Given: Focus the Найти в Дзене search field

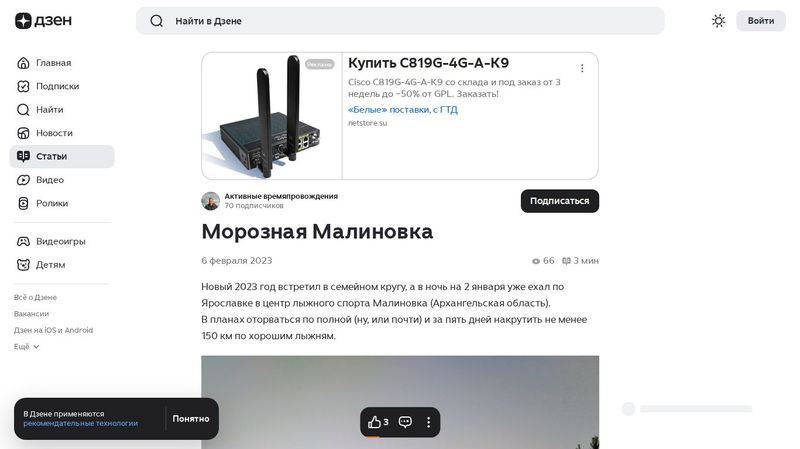Looking at the screenshot, I should click(x=400, y=21).
